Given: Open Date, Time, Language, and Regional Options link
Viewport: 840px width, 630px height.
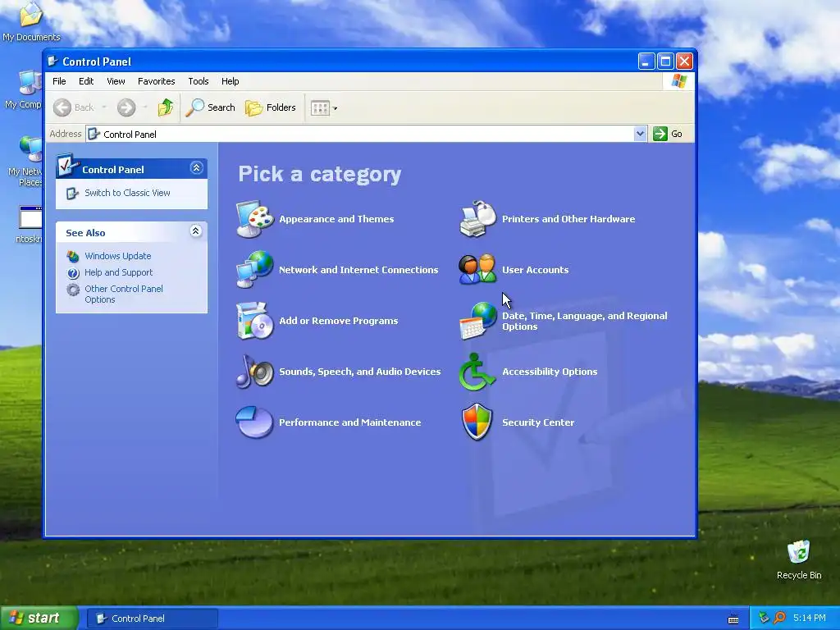Looking at the screenshot, I should [x=584, y=321].
